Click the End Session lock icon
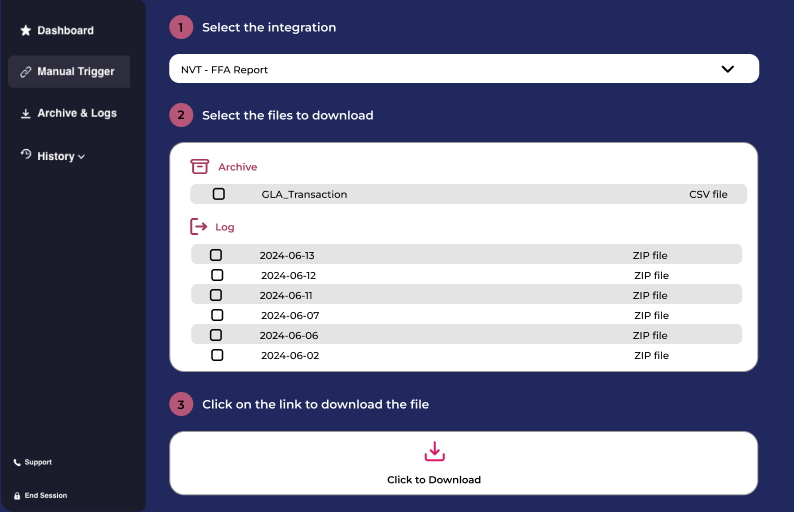Viewport: 794px width, 512px height. click(x=17, y=496)
